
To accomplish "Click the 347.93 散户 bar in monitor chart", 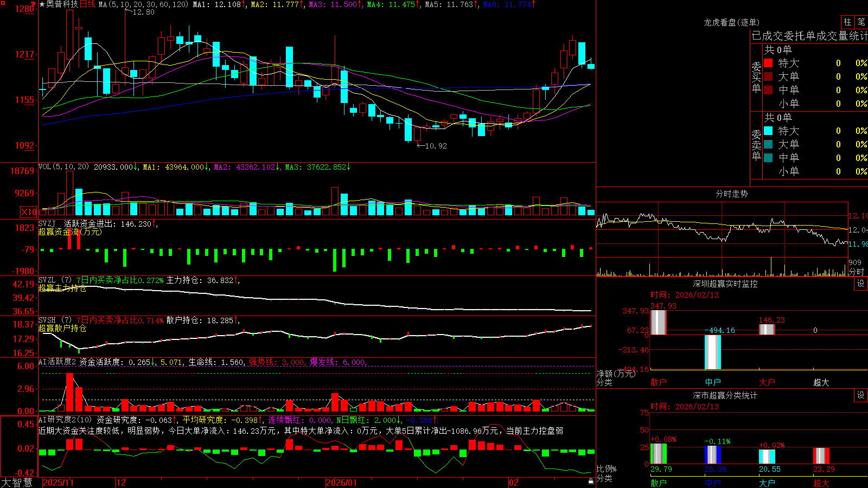I will point(659,322).
